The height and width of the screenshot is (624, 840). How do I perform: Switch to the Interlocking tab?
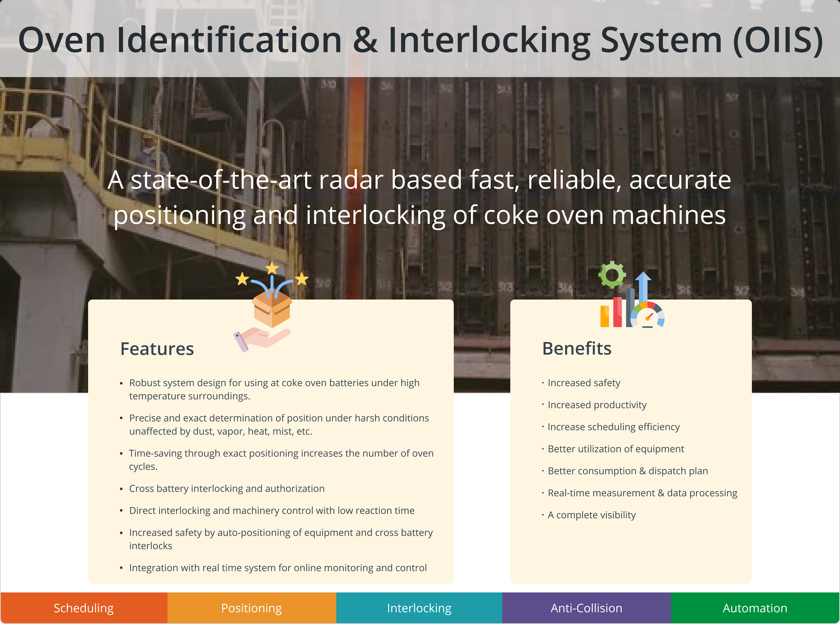tap(419, 608)
